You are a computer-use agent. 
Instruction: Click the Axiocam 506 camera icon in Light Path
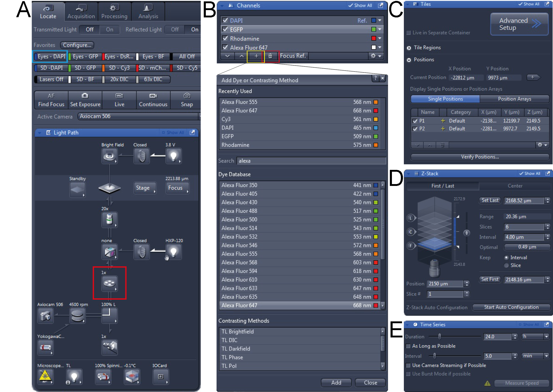coord(45,315)
